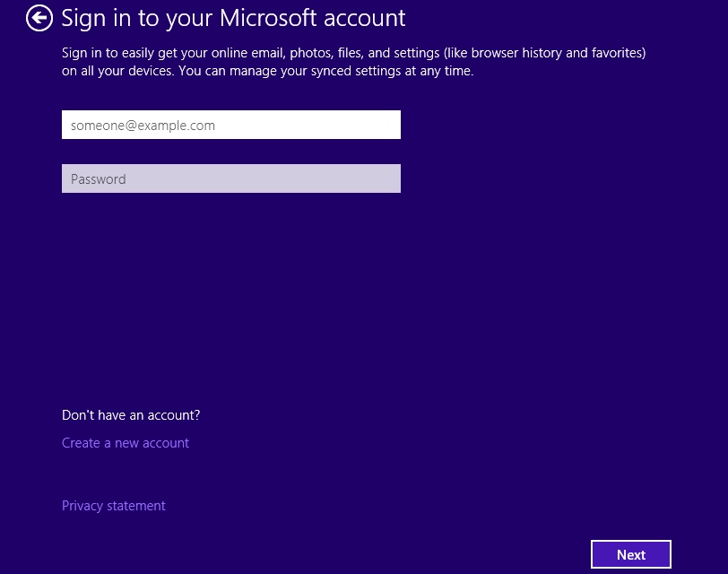The image size is (728, 574).
Task: Click the Next button
Action: click(x=631, y=554)
